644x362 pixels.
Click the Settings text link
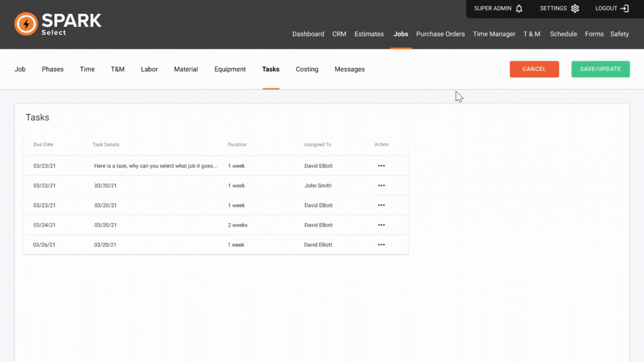point(553,8)
